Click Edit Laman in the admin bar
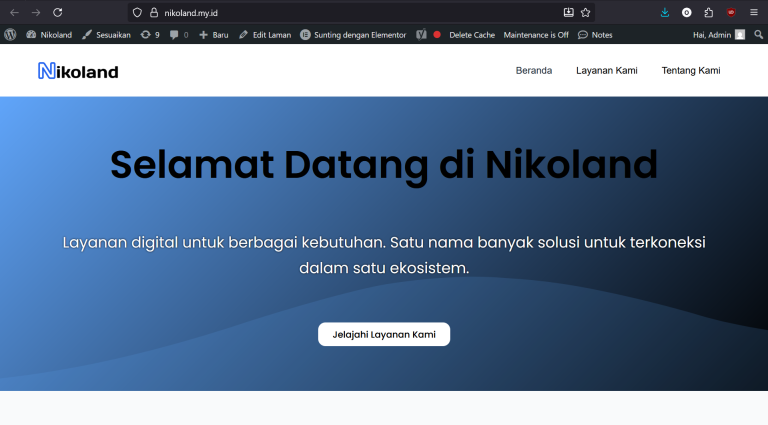Screen dimensions: 768x425 [265, 35]
